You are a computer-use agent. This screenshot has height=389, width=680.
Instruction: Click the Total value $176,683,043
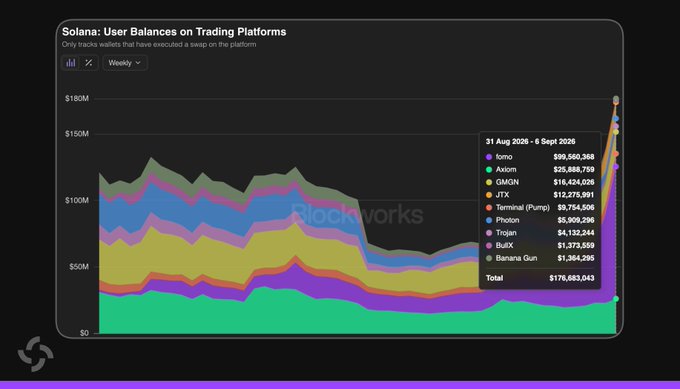click(x=572, y=278)
